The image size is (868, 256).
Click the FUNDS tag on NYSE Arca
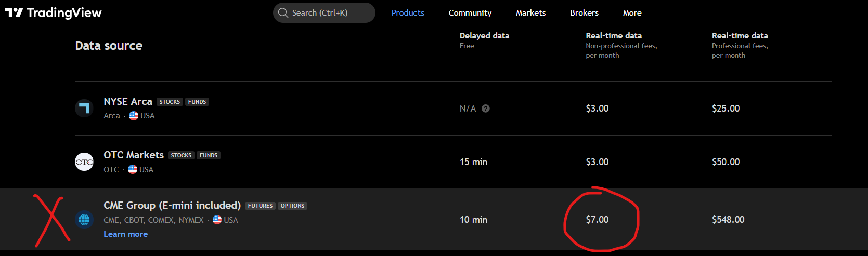point(197,102)
